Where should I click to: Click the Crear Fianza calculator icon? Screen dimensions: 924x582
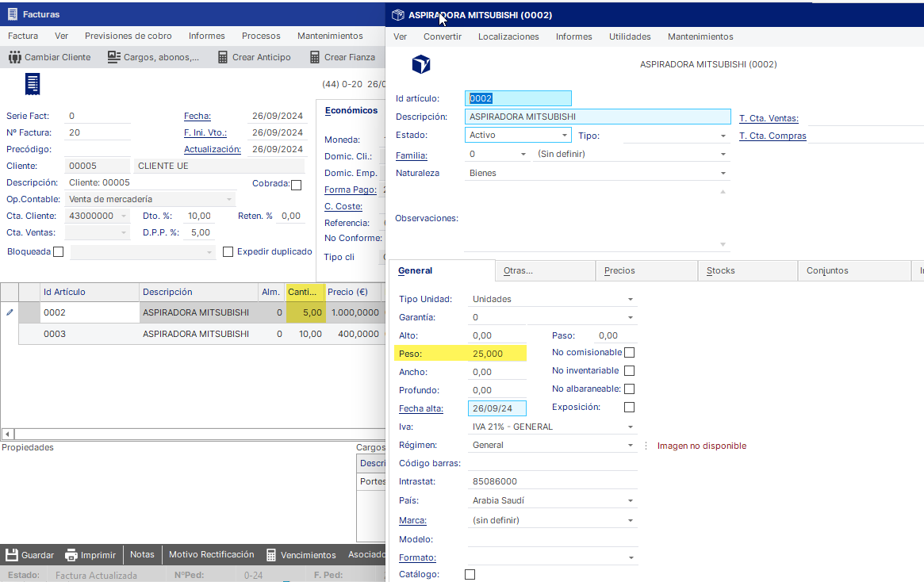(315, 57)
